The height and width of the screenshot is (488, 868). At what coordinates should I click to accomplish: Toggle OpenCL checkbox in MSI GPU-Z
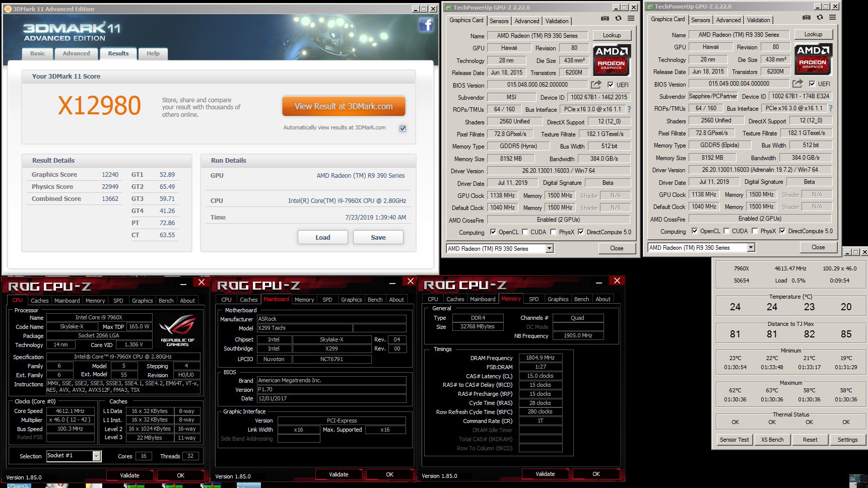point(493,232)
